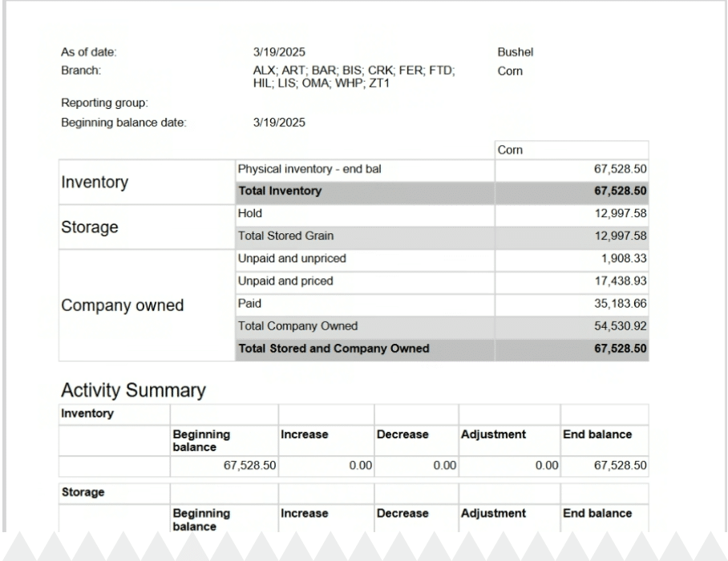Image resolution: width=728 pixels, height=561 pixels.
Task: Click the Activity Summary heading
Action: (x=133, y=390)
